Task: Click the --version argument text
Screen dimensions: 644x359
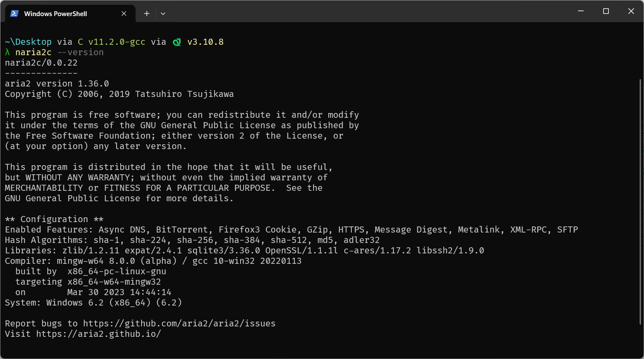Action: tap(81, 53)
